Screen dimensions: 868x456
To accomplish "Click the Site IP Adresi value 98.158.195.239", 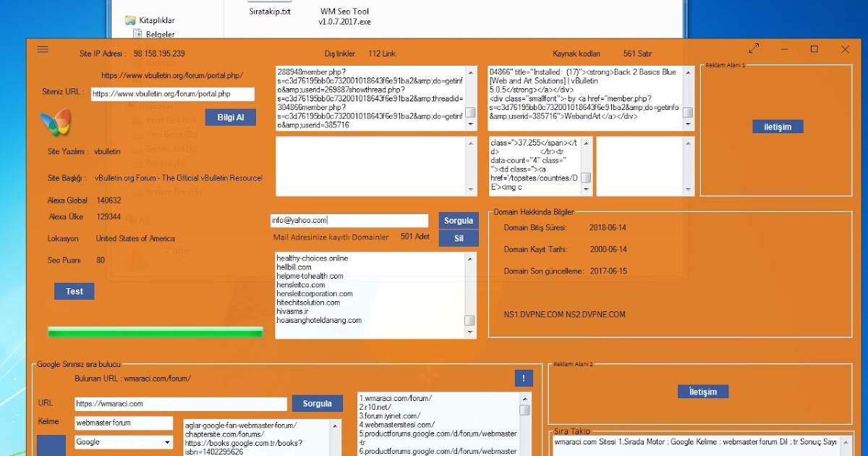I will point(159,54).
